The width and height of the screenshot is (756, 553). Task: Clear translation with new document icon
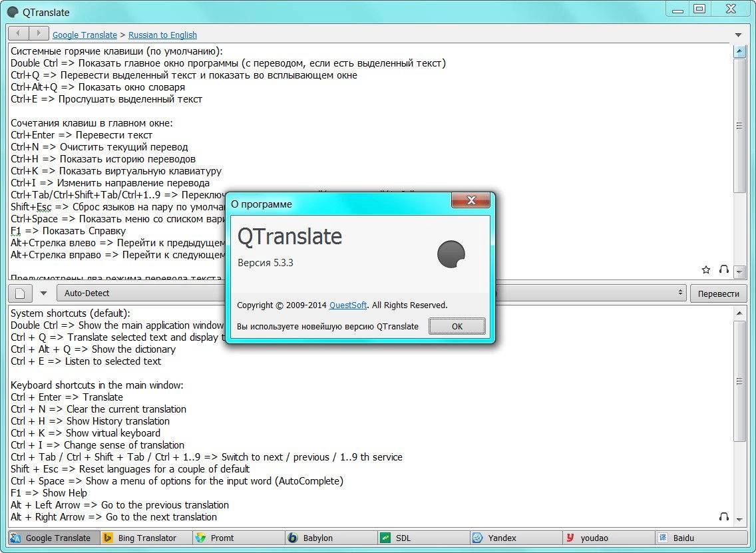pos(20,293)
